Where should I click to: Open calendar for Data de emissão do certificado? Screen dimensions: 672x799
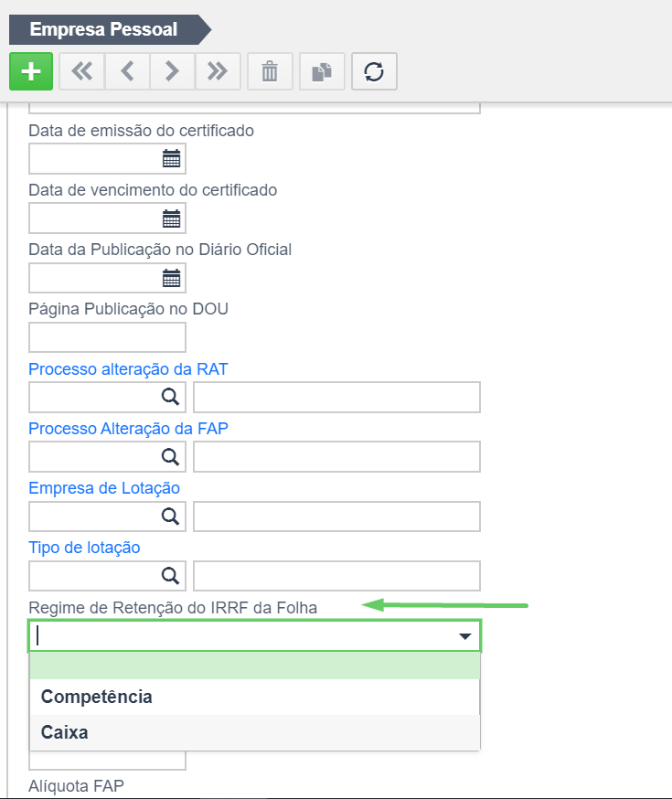pos(171,159)
